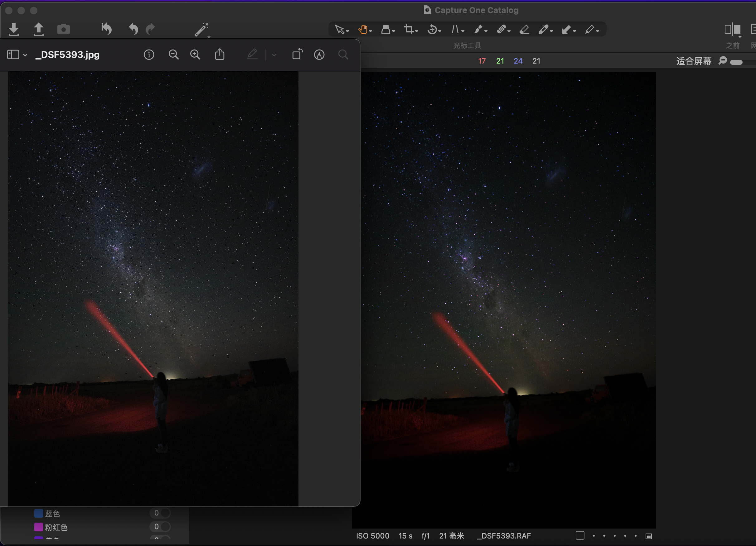The height and width of the screenshot is (546, 756).
Task: Click the 适合屏幕 fit screen button
Action: (x=694, y=61)
